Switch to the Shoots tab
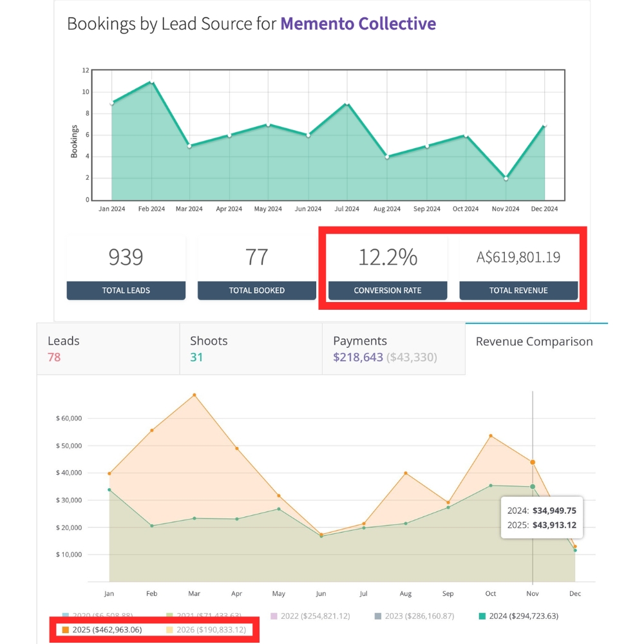 coord(251,348)
